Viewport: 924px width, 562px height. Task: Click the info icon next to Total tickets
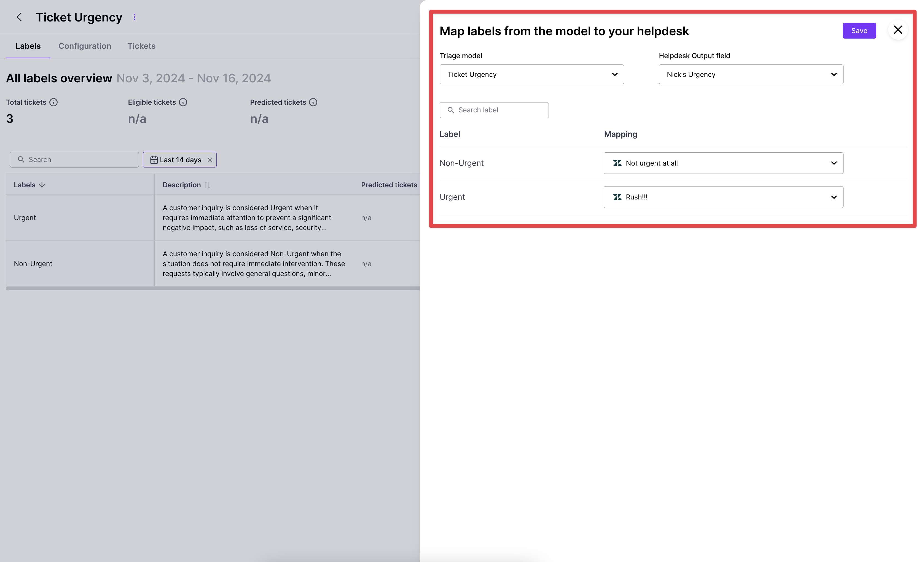pyautogui.click(x=54, y=102)
